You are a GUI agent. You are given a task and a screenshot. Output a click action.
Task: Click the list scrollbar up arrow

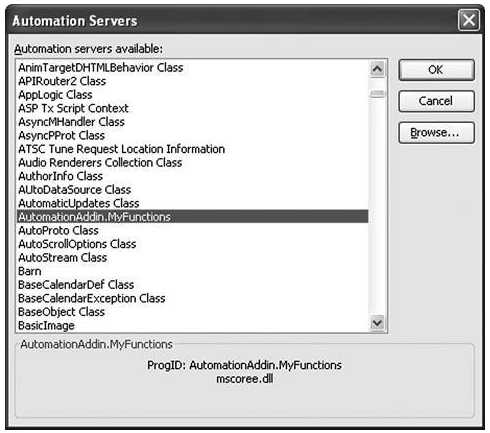pyautogui.click(x=377, y=69)
